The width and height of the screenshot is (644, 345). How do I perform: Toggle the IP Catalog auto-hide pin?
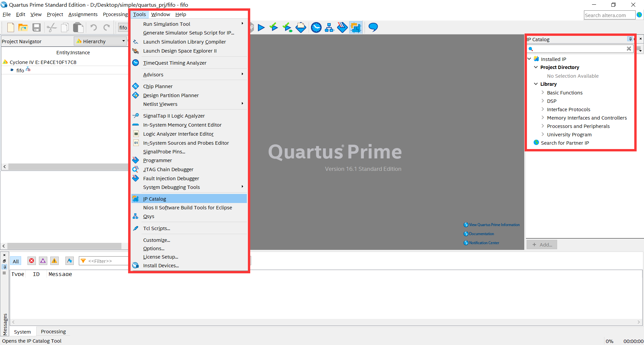coord(630,39)
